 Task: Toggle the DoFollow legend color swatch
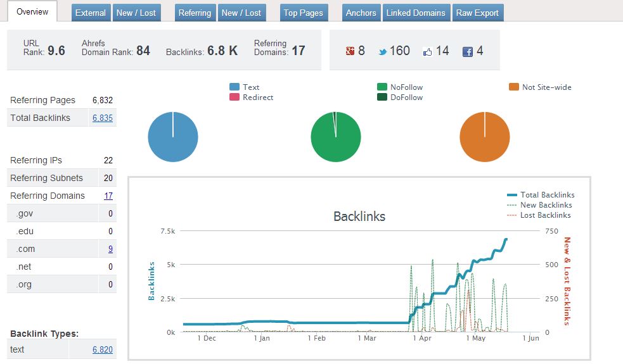pyautogui.click(x=382, y=97)
